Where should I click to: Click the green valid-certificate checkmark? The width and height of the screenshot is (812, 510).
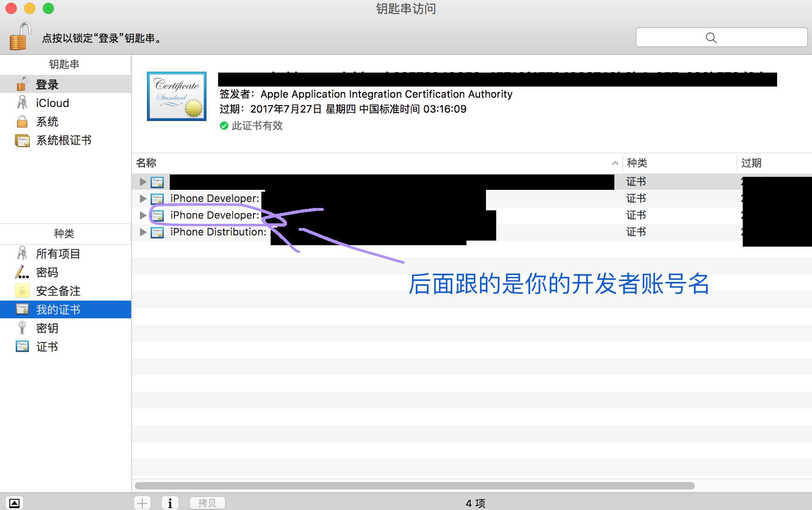click(224, 126)
